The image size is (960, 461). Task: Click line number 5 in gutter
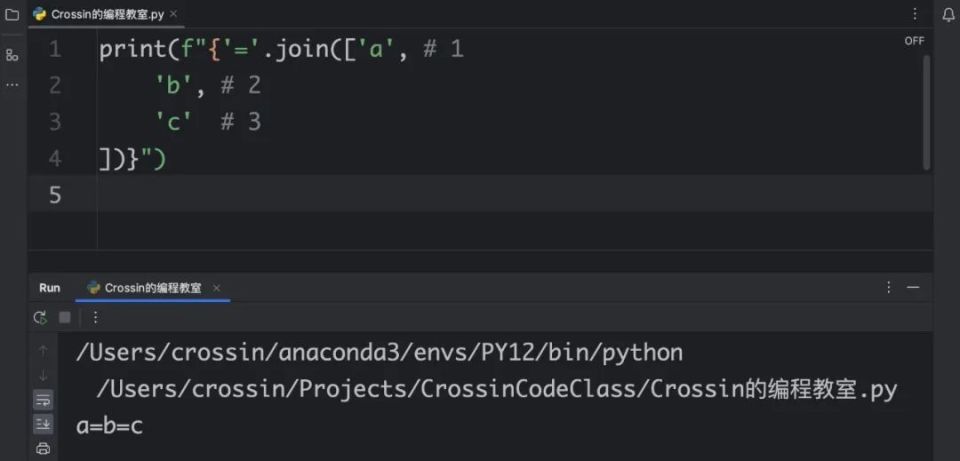(55, 195)
